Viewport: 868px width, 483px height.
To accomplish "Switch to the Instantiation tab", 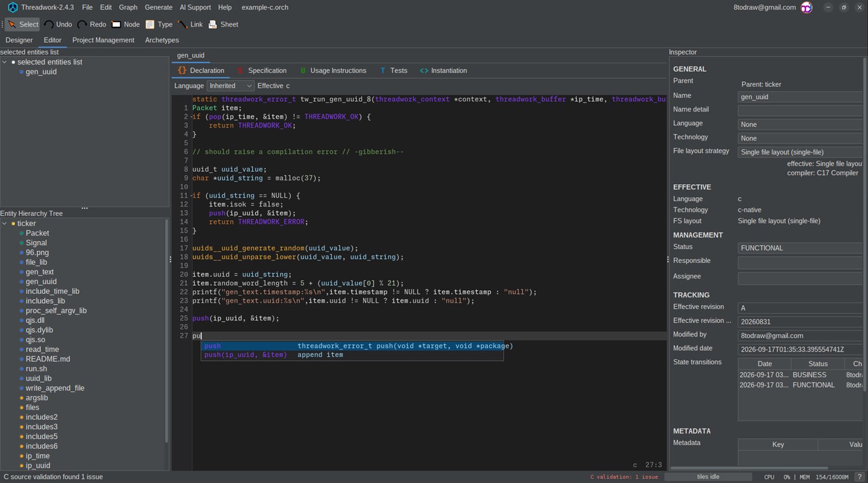I will 444,71.
